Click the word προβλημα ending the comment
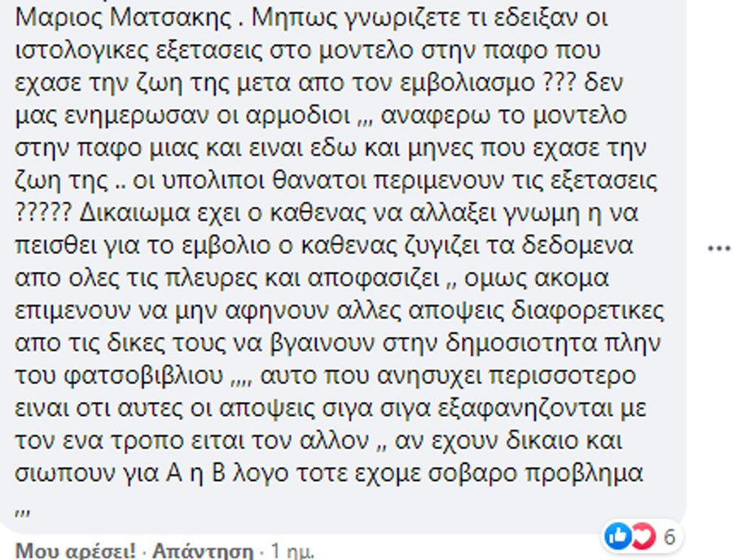This screenshot has width=733, height=560. (584, 475)
